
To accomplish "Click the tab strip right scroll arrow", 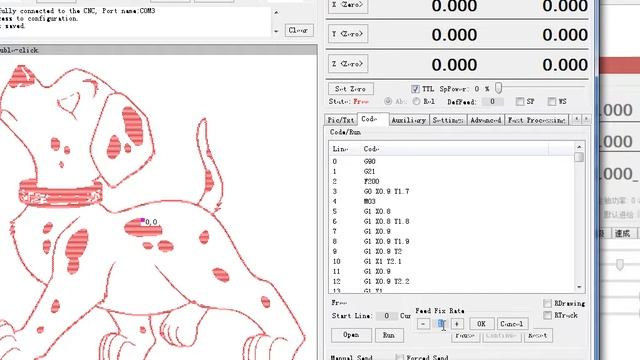I will 586,119.
